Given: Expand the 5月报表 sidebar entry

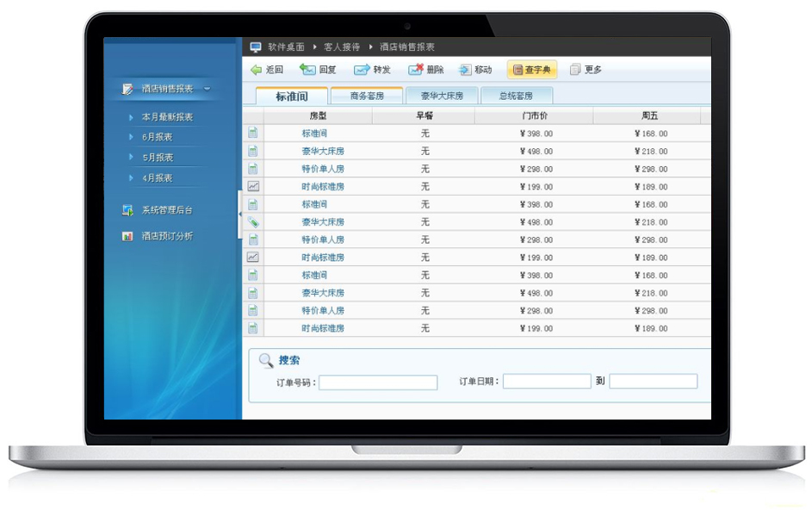Looking at the screenshot, I should [158, 157].
